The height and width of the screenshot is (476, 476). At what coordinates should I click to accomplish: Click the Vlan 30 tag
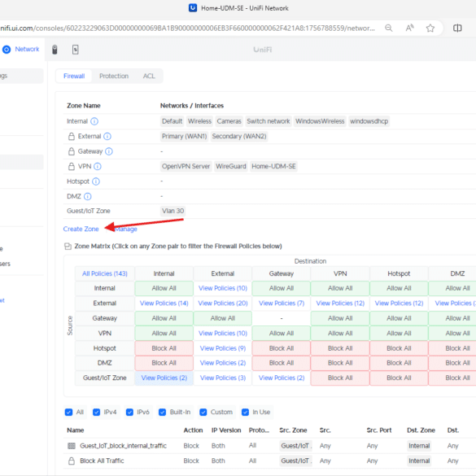(x=172, y=211)
